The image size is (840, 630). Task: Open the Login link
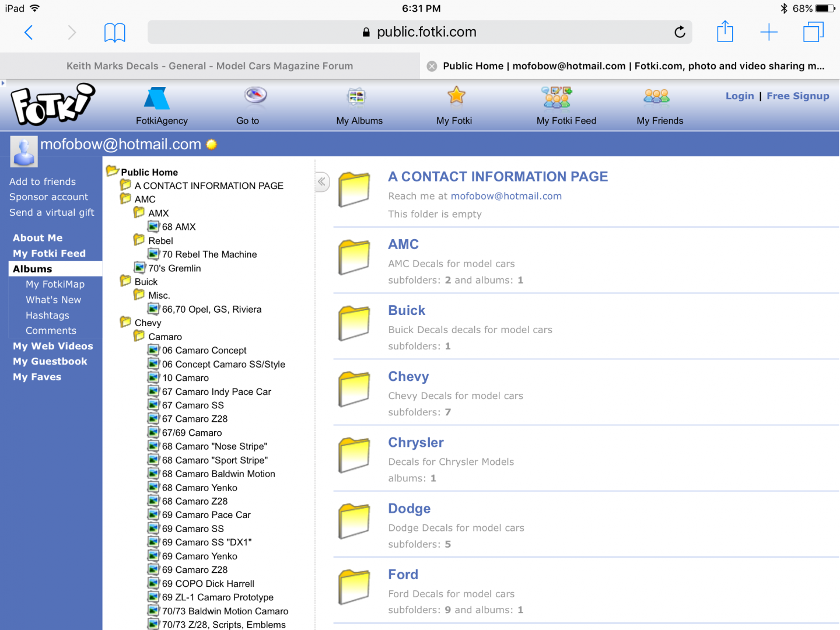coord(740,96)
